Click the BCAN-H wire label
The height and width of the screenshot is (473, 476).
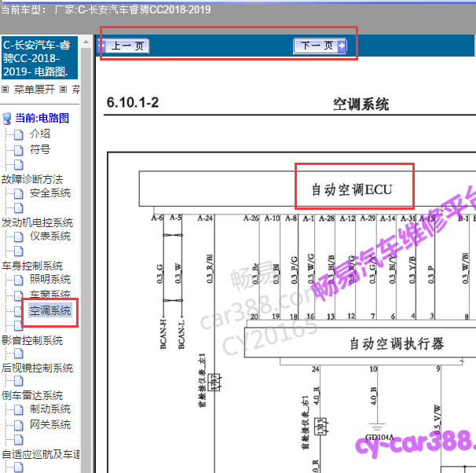(x=163, y=334)
